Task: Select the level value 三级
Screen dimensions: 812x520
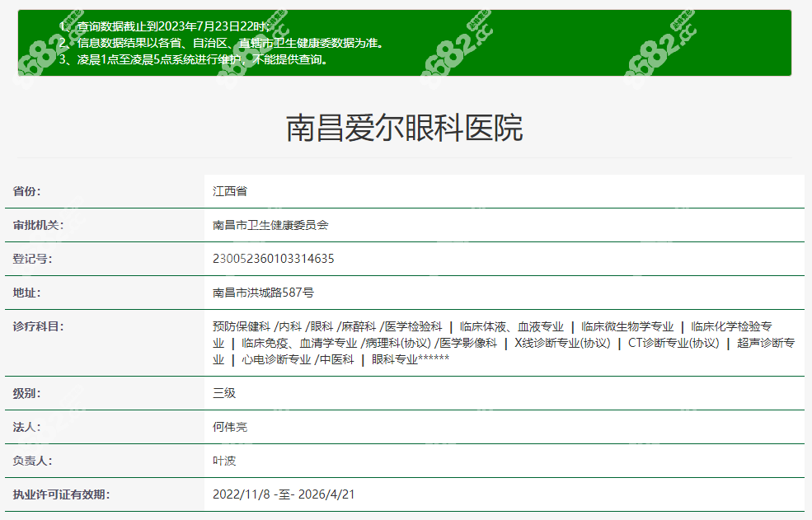Action: (x=224, y=393)
